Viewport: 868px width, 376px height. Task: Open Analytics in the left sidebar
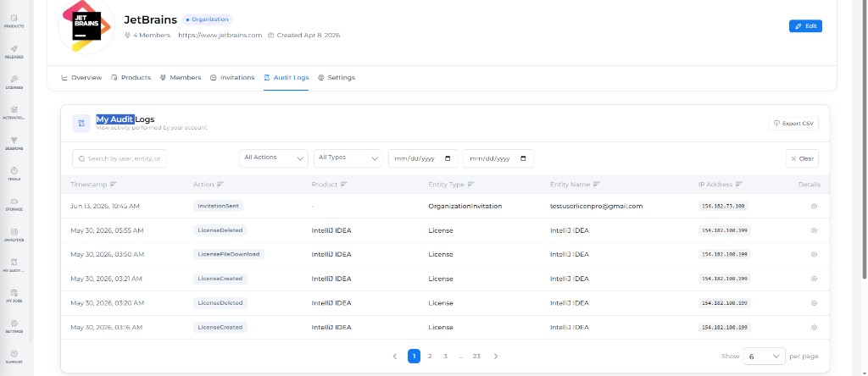point(14,235)
